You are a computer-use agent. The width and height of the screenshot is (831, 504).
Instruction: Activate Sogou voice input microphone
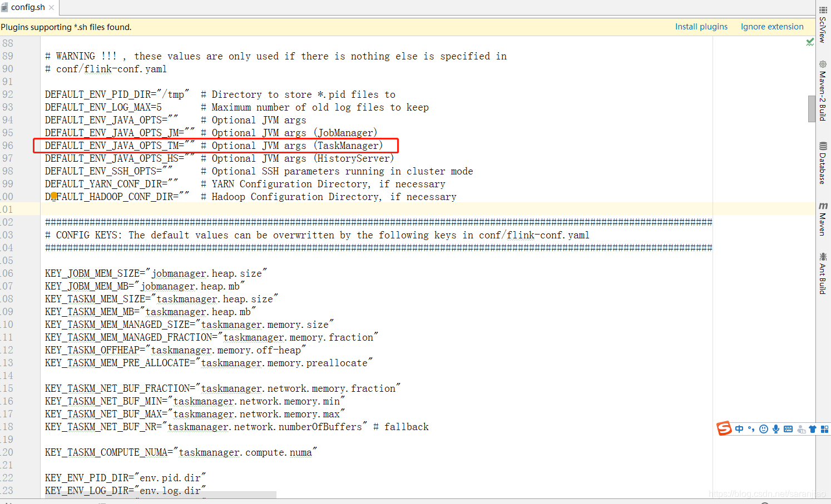(776, 428)
